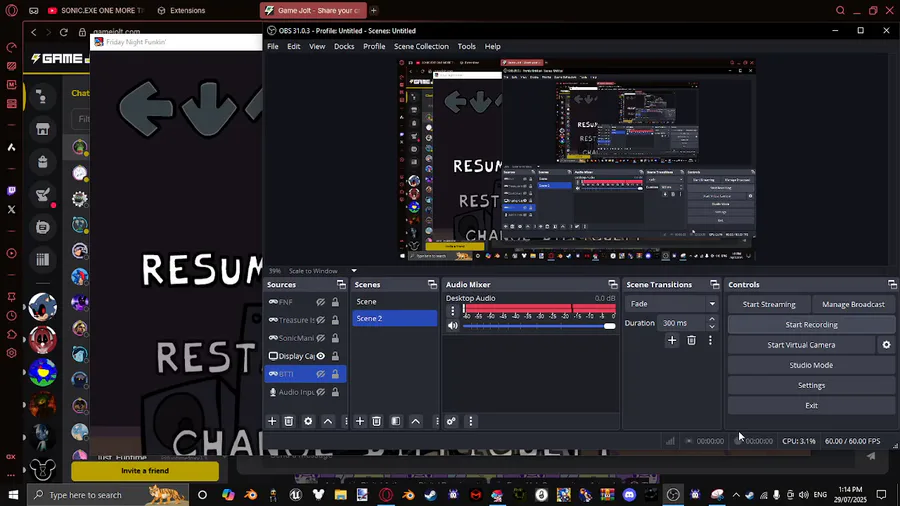The image size is (900, 506).
Task: Mute Desktop Audio speaker icon
Action: pyautogui.click(x=453, y=326)
